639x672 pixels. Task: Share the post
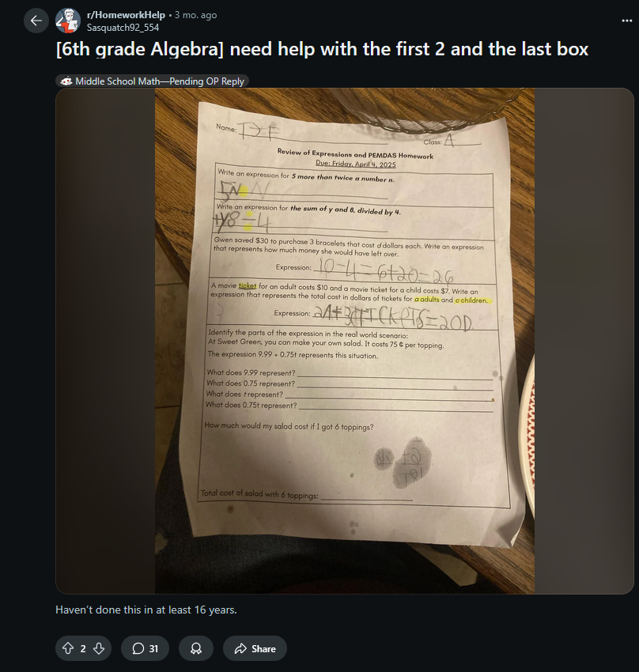coord(255,648)
